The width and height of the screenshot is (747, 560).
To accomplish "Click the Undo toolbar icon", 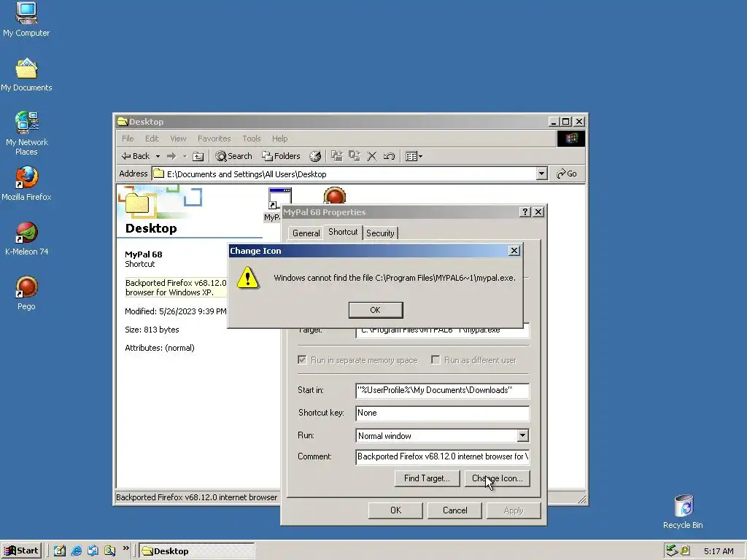I will click(389, 156).
